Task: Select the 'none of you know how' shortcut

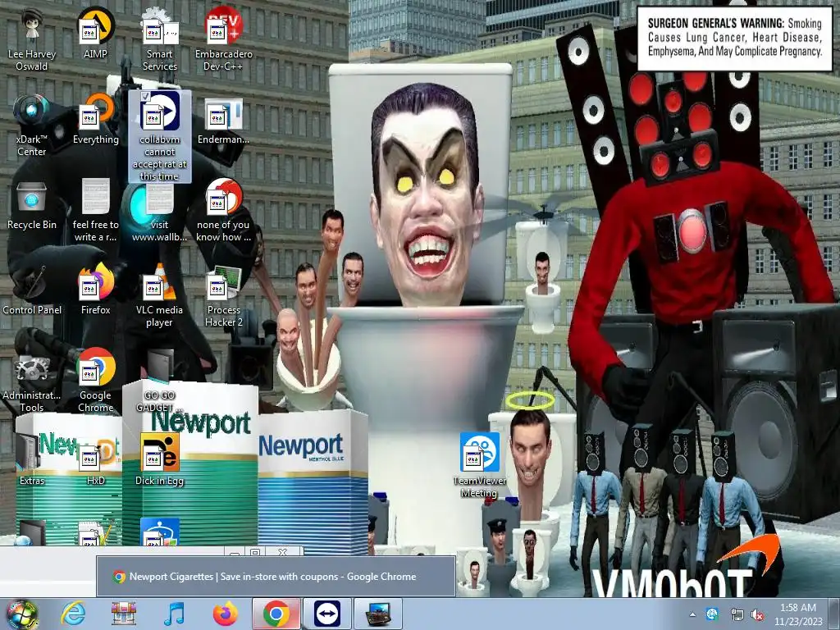Action: pos(223,210)
